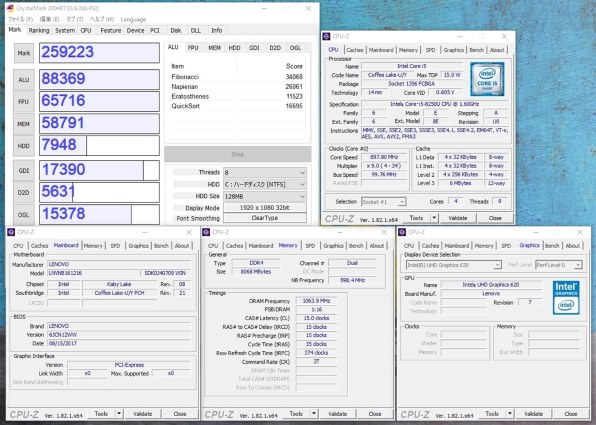The width and height of the screenshot is (596, 425).
Task: Click the Intel Core i5 logo in CPU-Z
Action: pyautogui.click(x=487, y=79)
